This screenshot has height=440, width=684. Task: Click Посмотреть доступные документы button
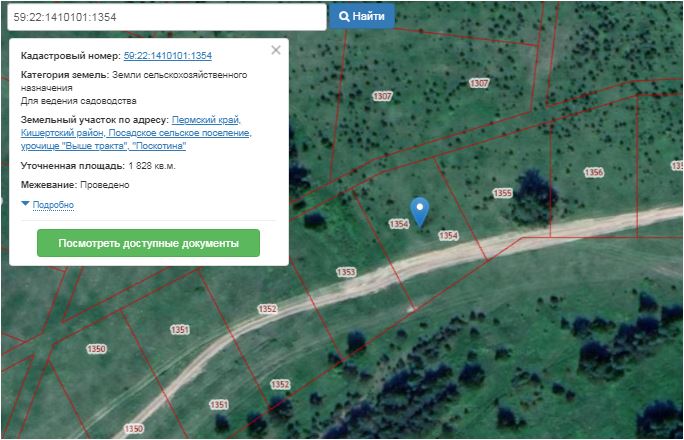[148, 243]
